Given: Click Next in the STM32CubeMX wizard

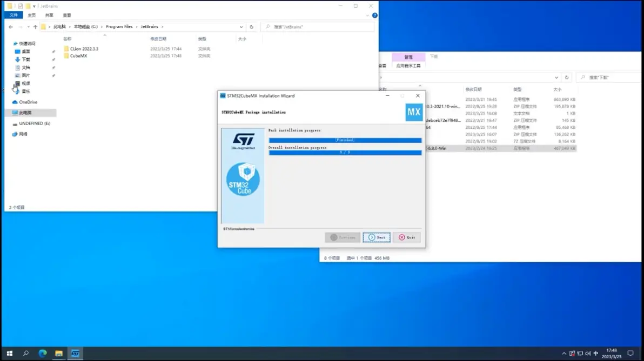Looking at the screenshot, I should coord(377,237).
